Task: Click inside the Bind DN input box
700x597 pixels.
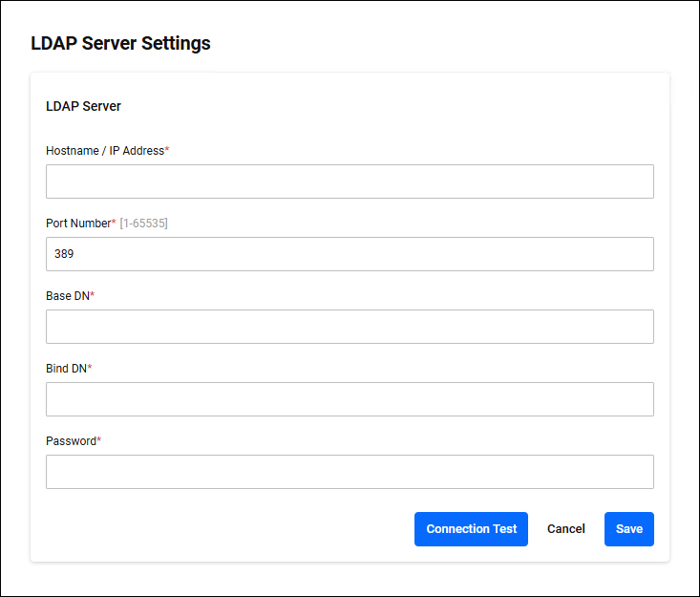Action: tap(350, 399)
